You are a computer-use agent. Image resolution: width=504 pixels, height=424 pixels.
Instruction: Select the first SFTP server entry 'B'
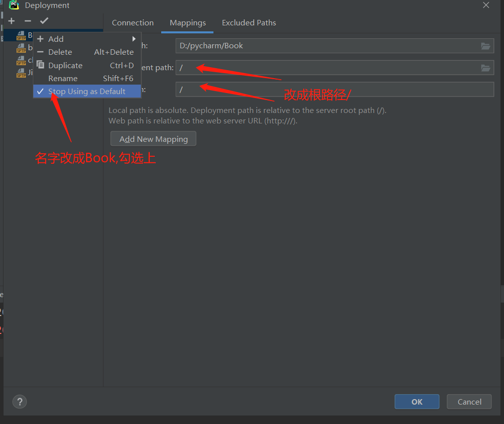[x=24, y=35]
